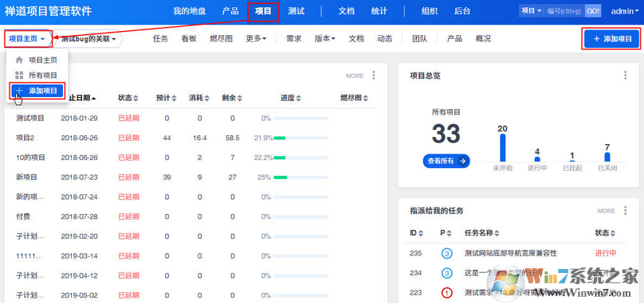This screenshot has width=644, height=304.
Task: Sort tasks by P priority column
Action: (x=446, y=233)
